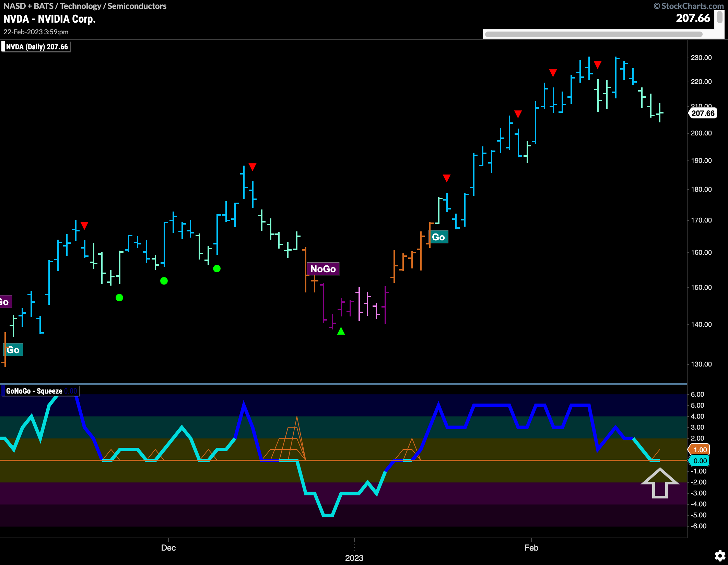The image size is (728, 565).
Task: Click the red down triangle near 227 at the top
Action: click(598, 64)
